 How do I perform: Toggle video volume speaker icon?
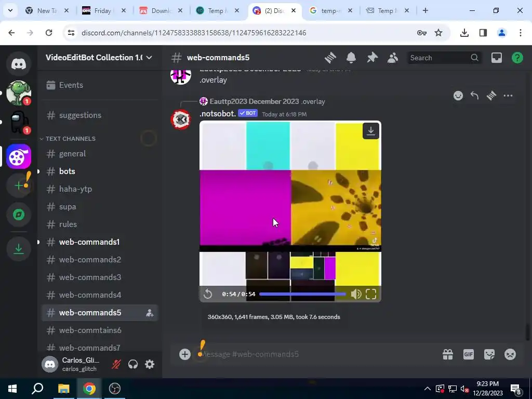point(356,294)
